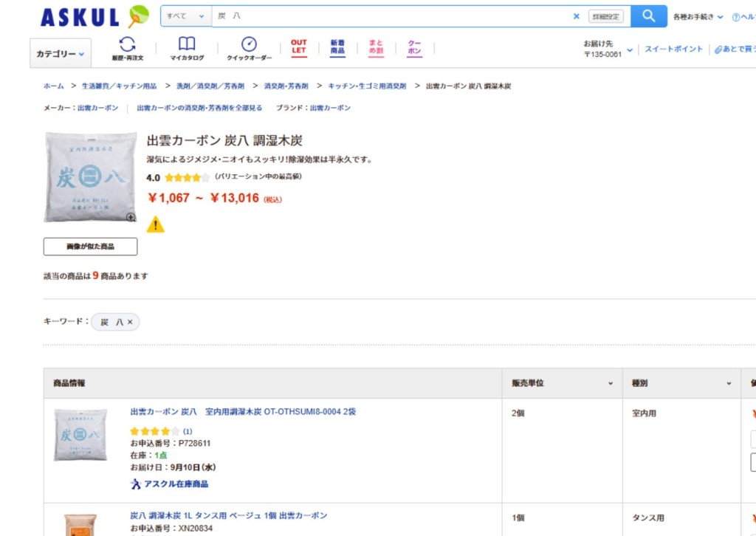
Task: Open the クーポン coupon page
Action: click(x=414, y=48)
